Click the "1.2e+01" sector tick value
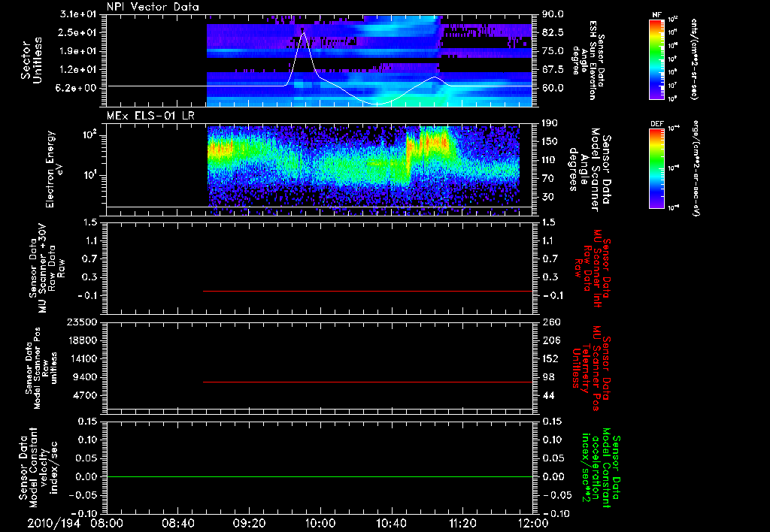The width and height of the screenshot is (770, 532). tap(78, 70)
